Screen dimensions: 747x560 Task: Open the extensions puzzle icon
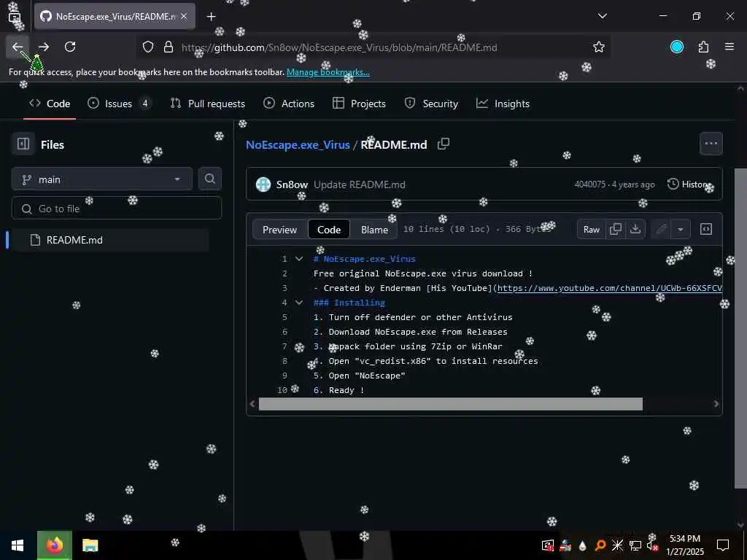point(703,47)
